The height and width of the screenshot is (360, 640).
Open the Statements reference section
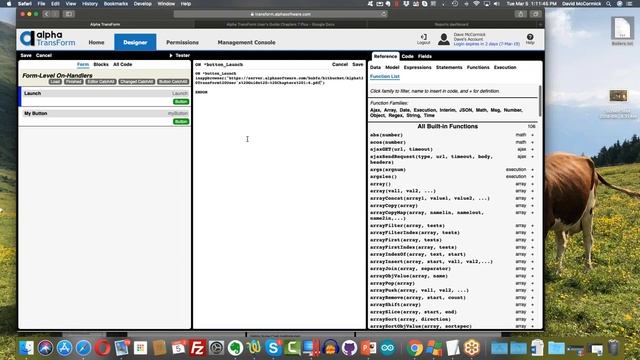point(449,67)
